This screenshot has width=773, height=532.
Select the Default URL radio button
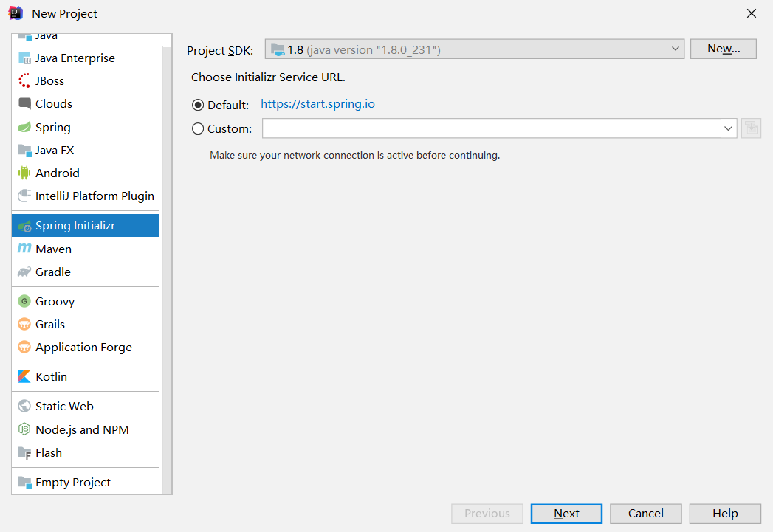[198, 105]
